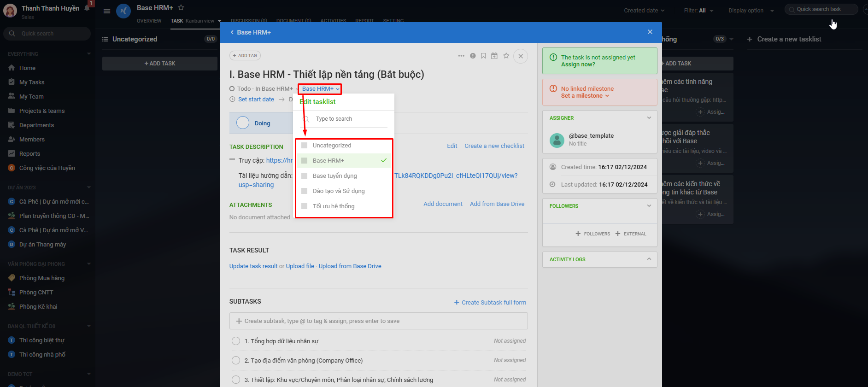The height and width of the screenshot is (387, 868).
Task: Open Phòng Mua hàng department
Action: [41, 278]
